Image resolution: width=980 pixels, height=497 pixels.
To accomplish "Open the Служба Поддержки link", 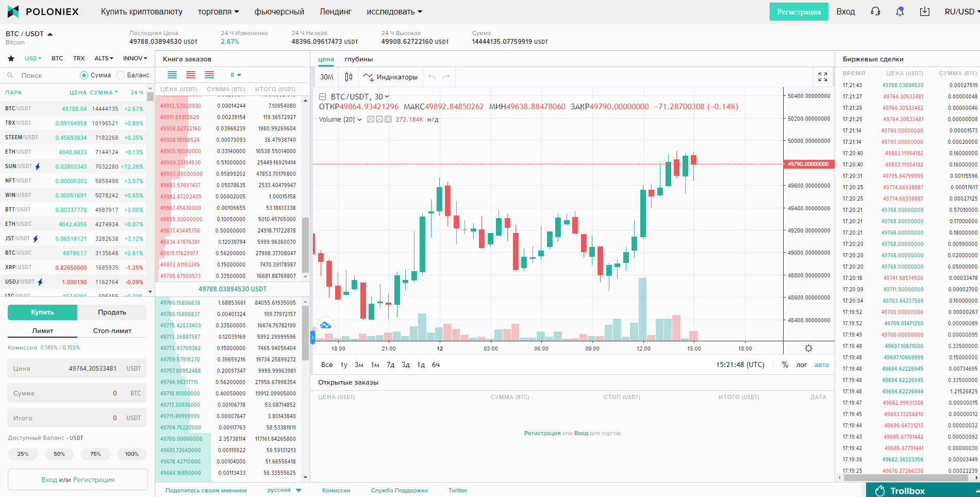I will [400, 490].
